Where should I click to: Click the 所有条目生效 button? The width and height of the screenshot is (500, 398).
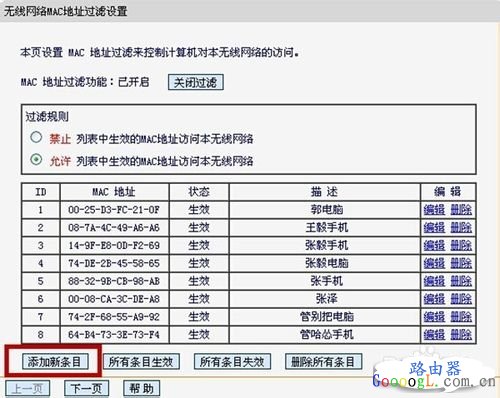click(x=141, y=362)
